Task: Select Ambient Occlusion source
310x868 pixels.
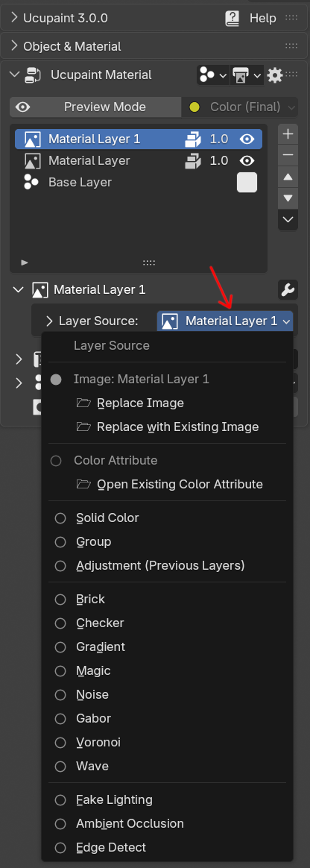Action: click(x=168, y=824)
